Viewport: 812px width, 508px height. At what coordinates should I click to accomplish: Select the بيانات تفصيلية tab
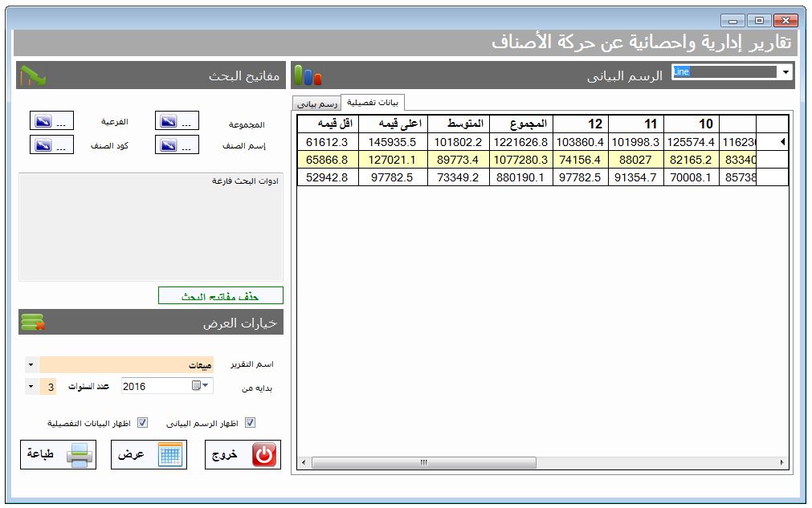click(x=372, y=102)
